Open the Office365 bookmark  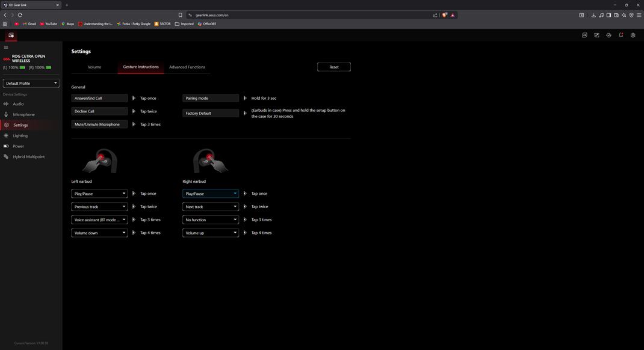click(206, 24)
